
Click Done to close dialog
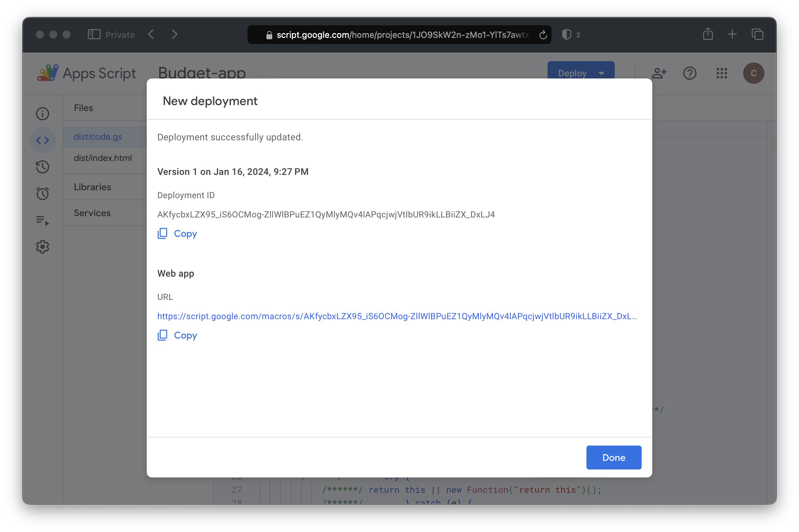[x=614, y=457]
